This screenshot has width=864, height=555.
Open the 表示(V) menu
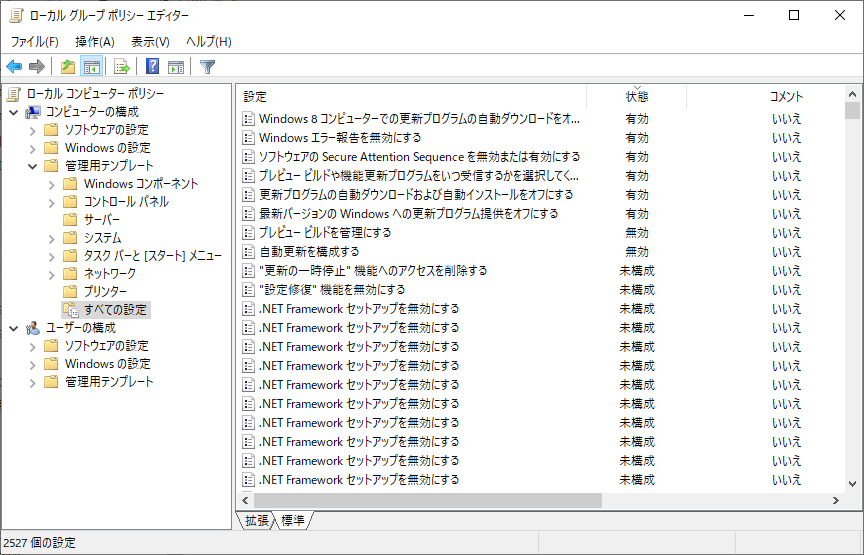pos(150,42)
